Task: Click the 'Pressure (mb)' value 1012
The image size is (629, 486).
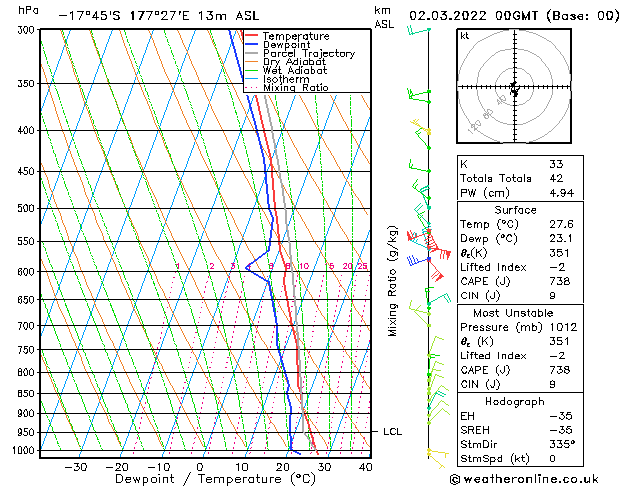Action: [563, 327]
